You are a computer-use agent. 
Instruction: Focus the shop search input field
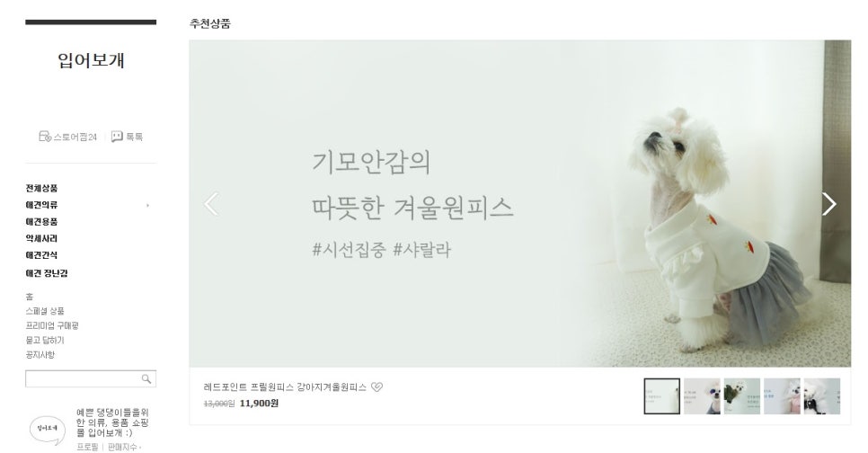[83, 378]
